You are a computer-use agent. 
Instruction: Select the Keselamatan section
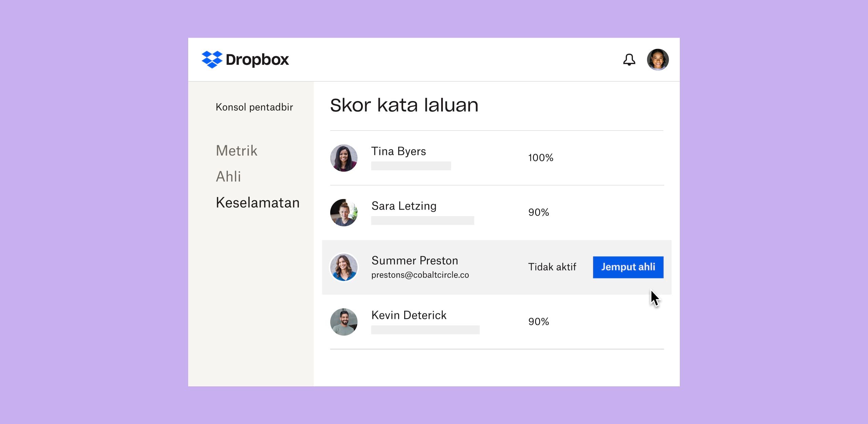click(257, 203)
